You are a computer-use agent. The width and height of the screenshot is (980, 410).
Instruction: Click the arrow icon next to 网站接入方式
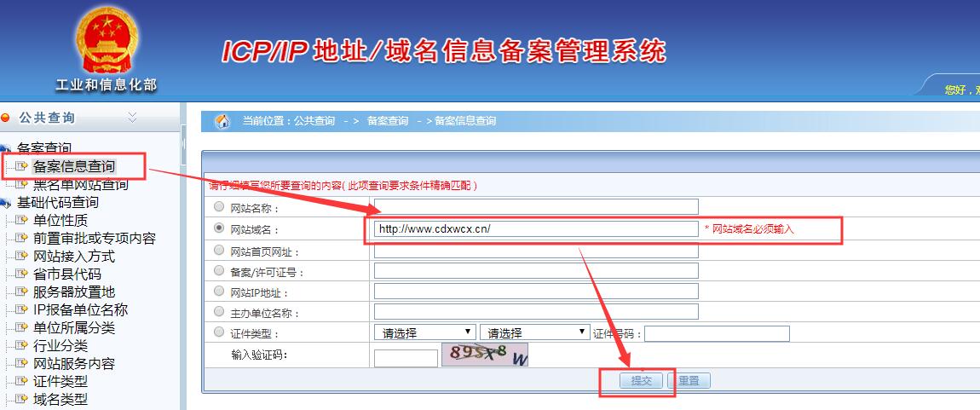click(22, 257)
